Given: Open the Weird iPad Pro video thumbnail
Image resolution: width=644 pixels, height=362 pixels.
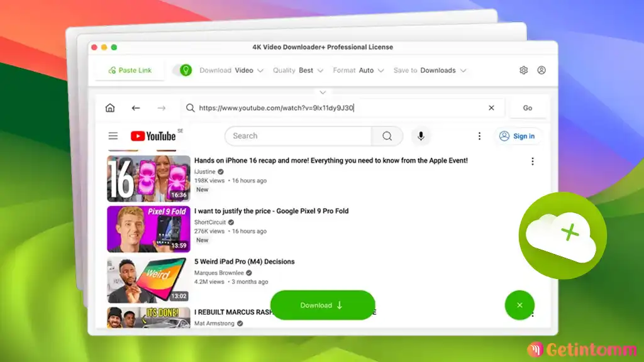Looking at the screenshot, I should coord(148,280).
